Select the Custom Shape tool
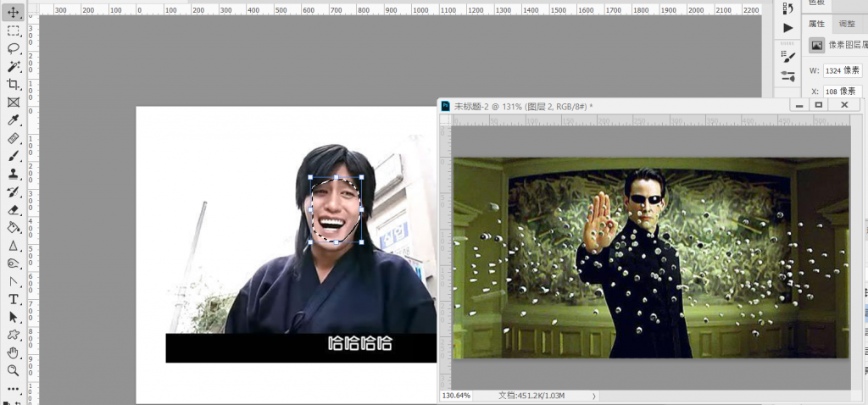This screenshot has width=868, height=405. [14, 335]
